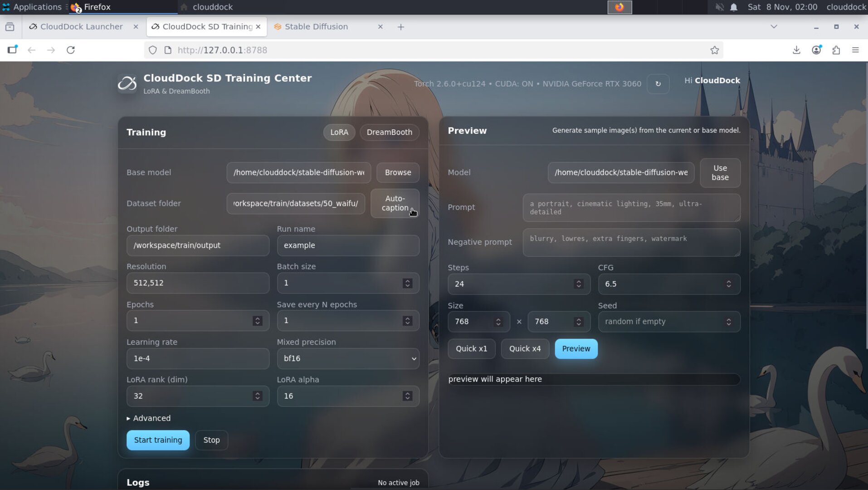The height and width of the screenshot is (490, 868).
Task: Select the LoRA training mode
Action: [x=339, y=132]
